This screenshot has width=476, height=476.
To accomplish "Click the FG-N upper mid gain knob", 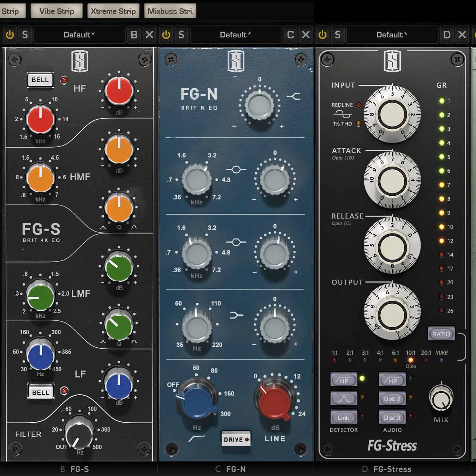I will point(275,179).
